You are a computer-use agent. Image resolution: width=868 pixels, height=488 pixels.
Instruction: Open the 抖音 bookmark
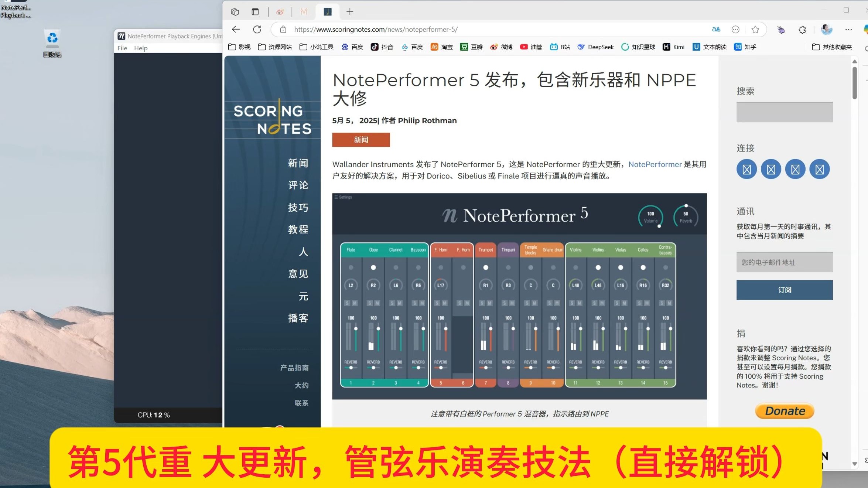382,47
